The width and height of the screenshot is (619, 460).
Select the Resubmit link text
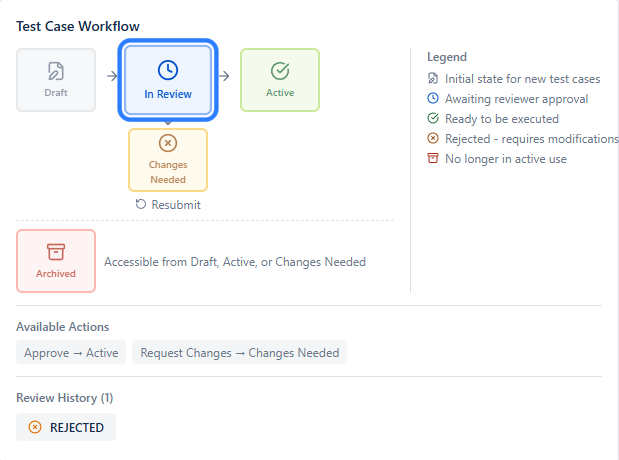click(176, 205)
